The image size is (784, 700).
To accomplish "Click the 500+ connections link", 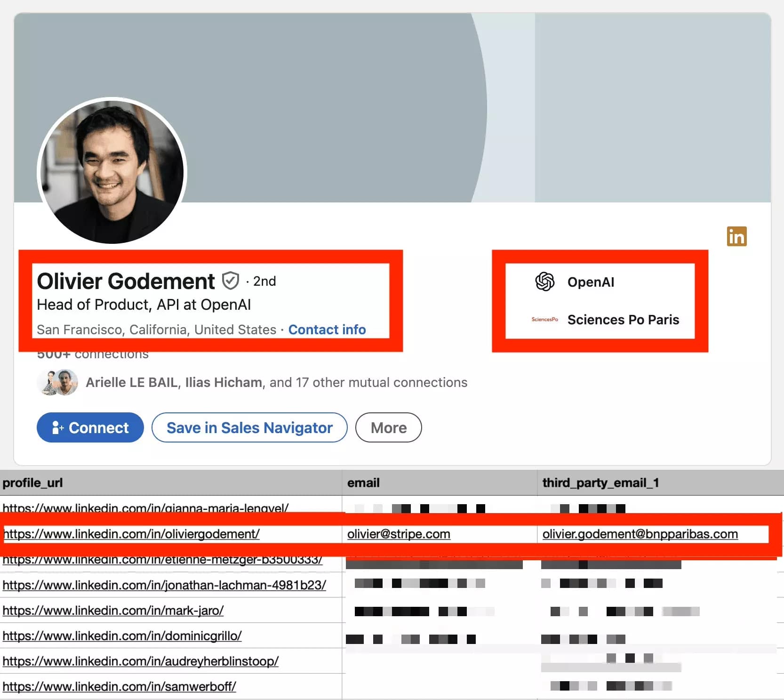I will click(92, 354).
